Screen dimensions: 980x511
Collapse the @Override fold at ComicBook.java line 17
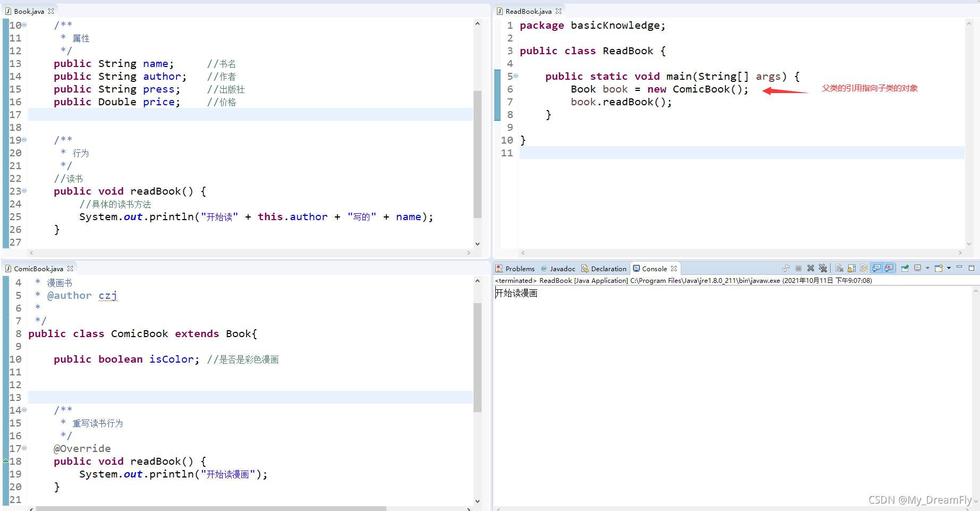pyautogui.click(x=24, y=448)
